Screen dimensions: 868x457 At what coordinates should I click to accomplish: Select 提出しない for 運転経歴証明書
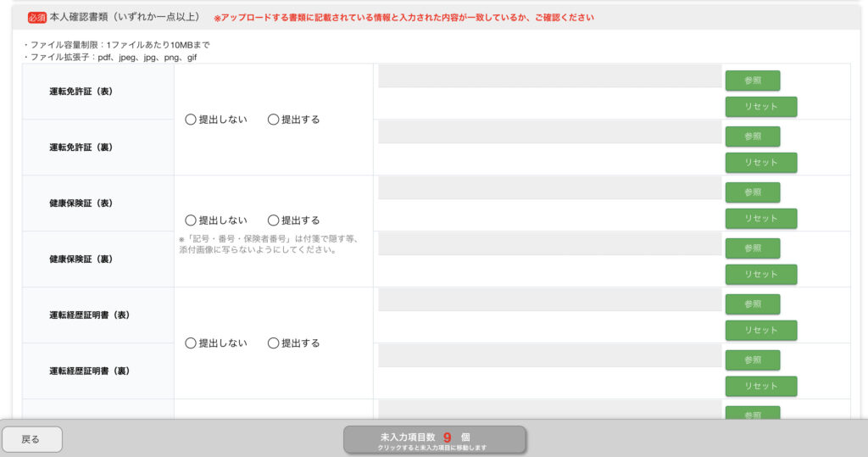pyautogui.click(x=191, y=343)
